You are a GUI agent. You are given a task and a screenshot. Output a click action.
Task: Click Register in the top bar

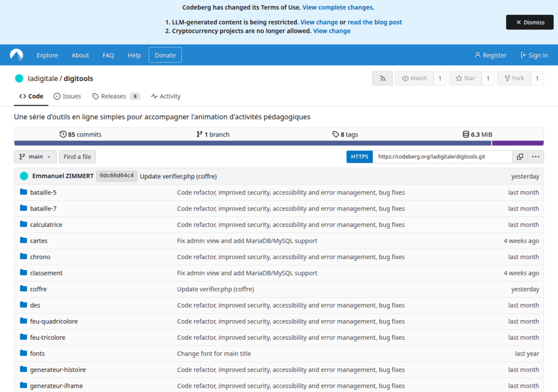click(x=490, y=55)
